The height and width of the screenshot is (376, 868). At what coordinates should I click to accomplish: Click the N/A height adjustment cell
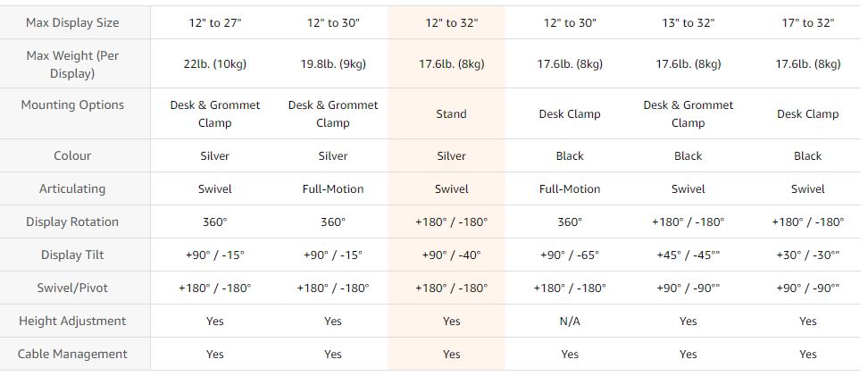pyautogui.click(x=570, y=321)
